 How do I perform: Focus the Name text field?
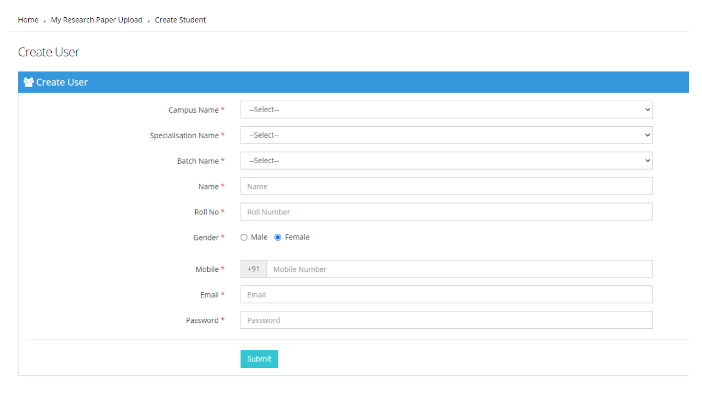446,186
